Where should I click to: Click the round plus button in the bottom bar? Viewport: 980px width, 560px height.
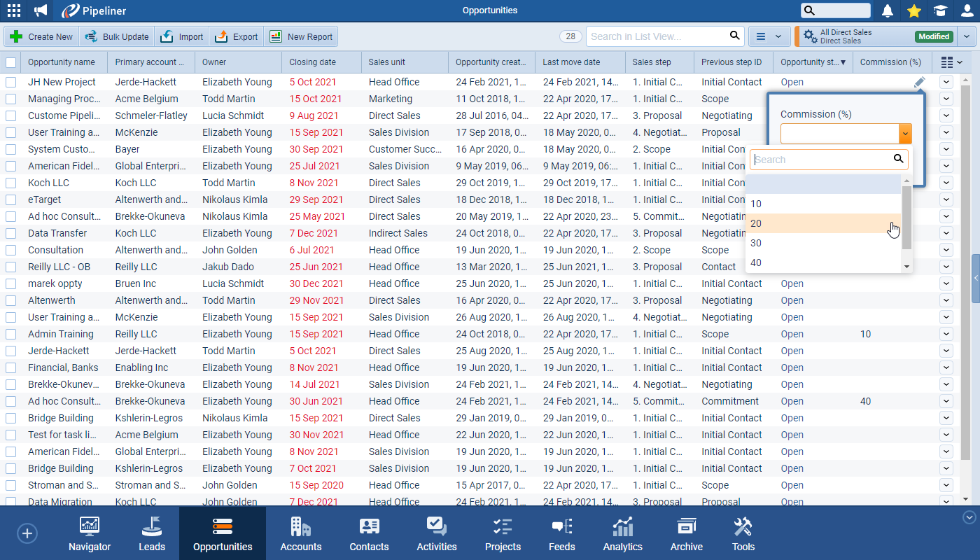click(27, 533)
